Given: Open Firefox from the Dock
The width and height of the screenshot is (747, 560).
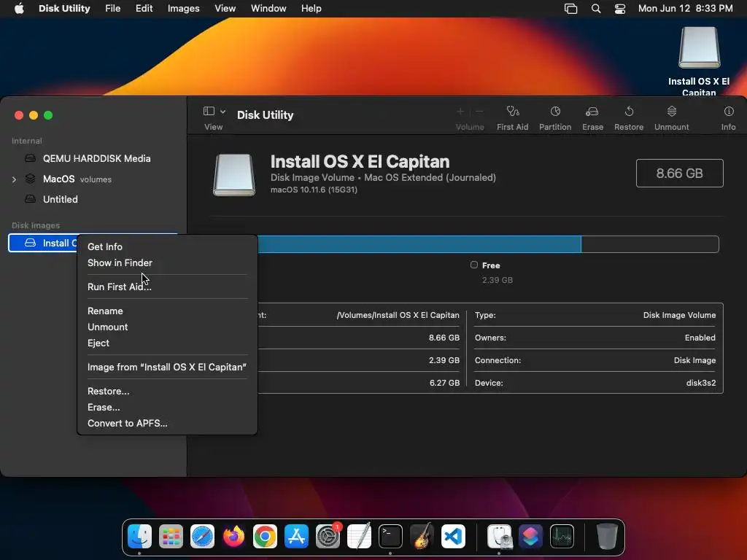Looking at the screenshot, I should pos(233,537).
